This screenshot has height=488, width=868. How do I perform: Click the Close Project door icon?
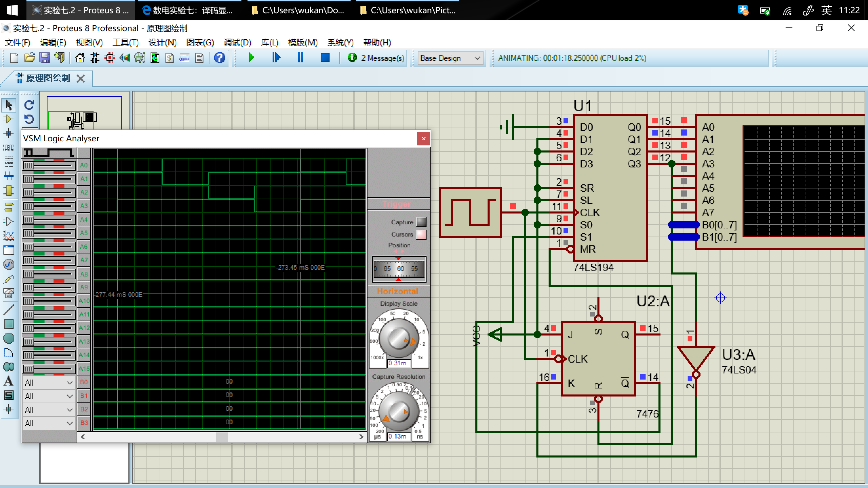[x=60, y=58]
